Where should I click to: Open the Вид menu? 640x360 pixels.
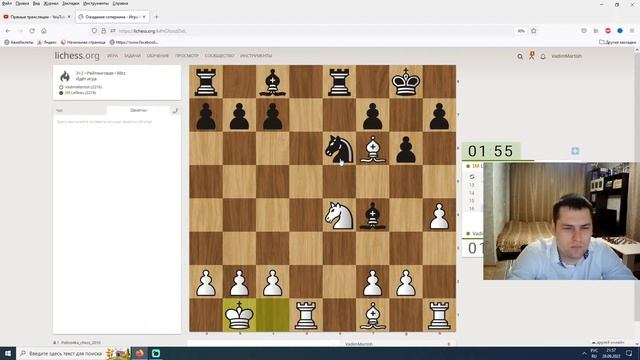(x=36, y=3)
